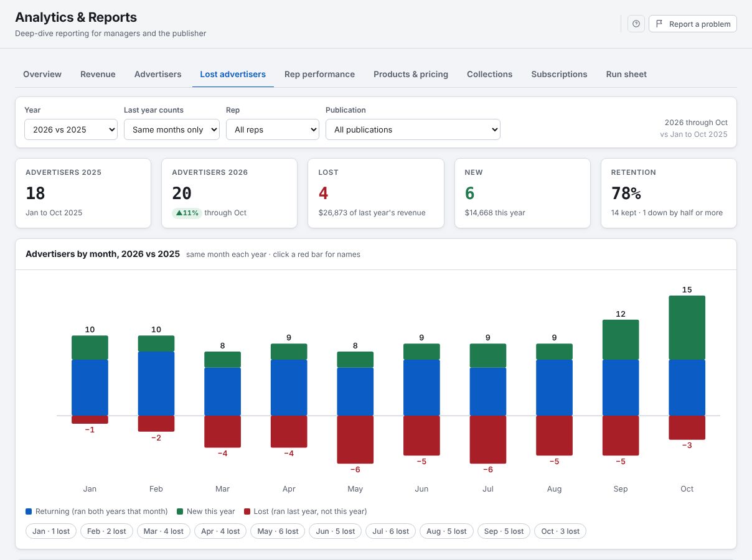
Task: Click the red lost bar for March
Action: coord(222,432)
